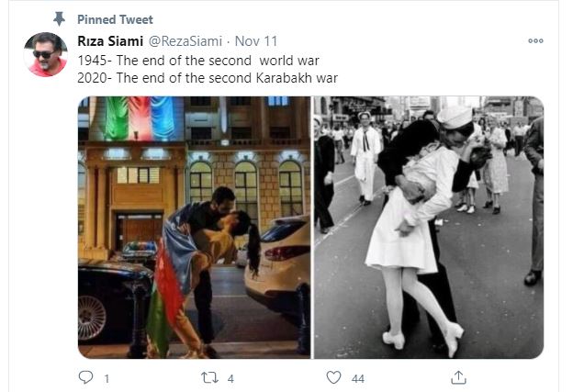Screen dimensions: 573x392
Task: Open the color photo with flag-draped couple
Action: click(194, 228)
